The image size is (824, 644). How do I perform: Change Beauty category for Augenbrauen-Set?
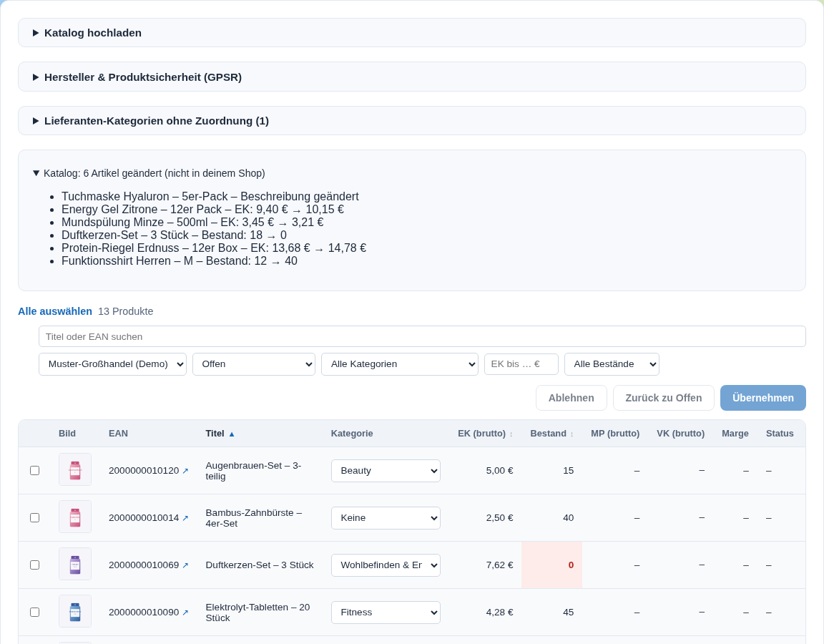click(386, 471)
